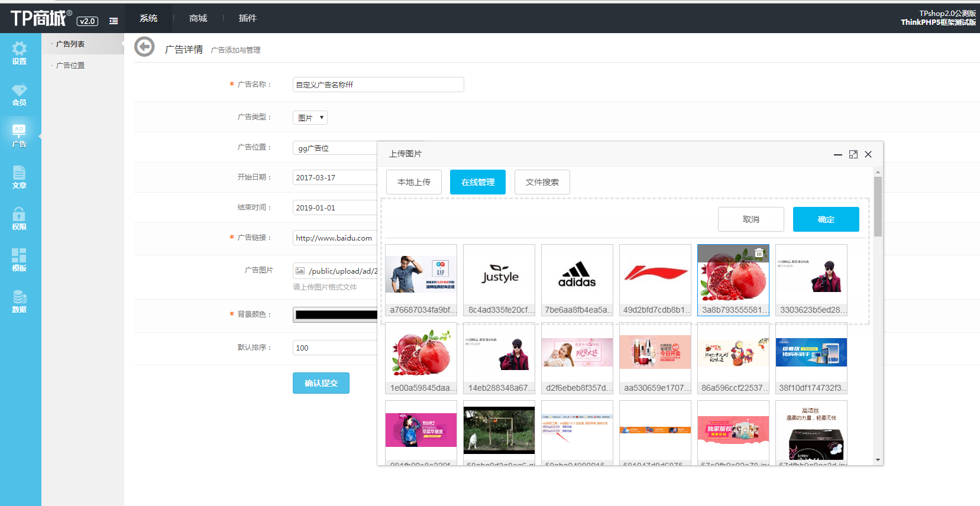Click the TP商城 logo

41,18
